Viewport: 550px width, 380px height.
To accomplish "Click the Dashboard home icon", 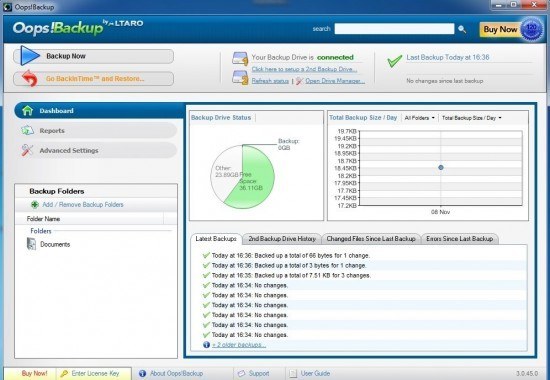I will click(27, 111).
